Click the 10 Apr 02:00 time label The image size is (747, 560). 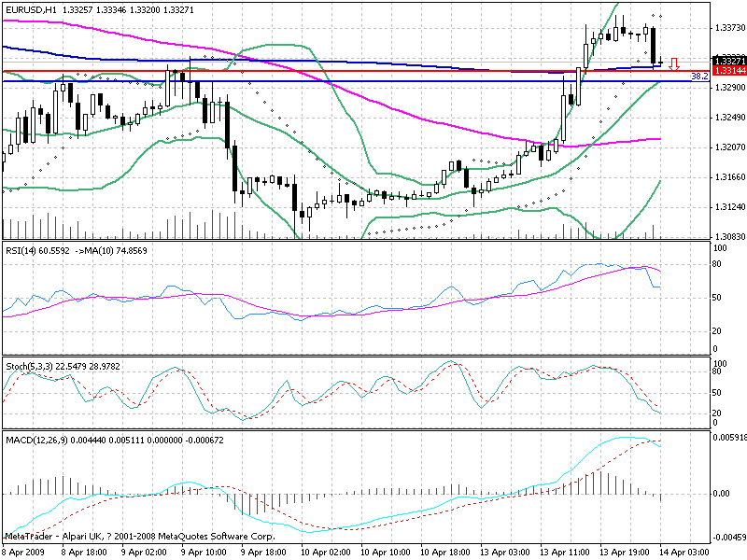click(x=326, y=552)
